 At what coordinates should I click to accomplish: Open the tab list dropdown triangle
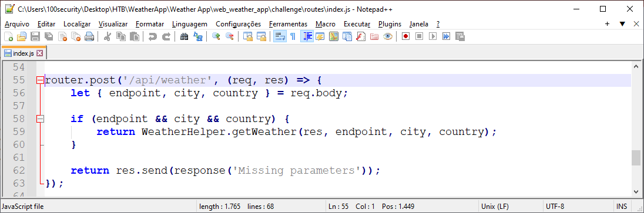(622, 24)
